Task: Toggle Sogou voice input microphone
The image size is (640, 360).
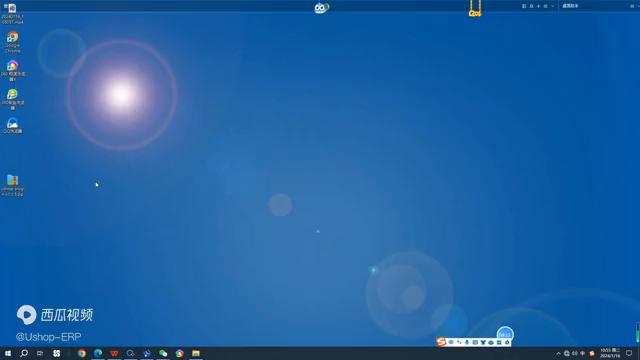Action: (467, 342)
